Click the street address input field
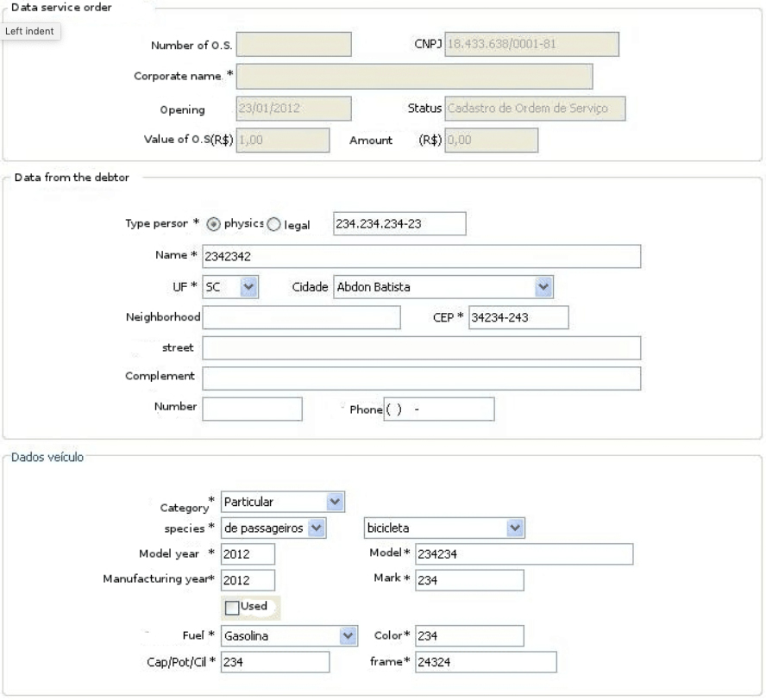The height and width of the screenshot is (700, 766). [x=421, y=347]
